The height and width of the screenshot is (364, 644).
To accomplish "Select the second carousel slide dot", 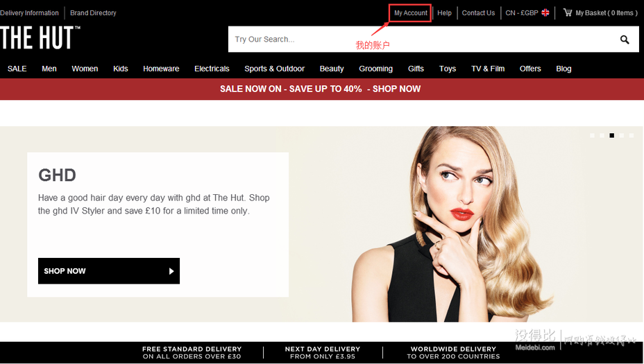I will tap(602, 135).
